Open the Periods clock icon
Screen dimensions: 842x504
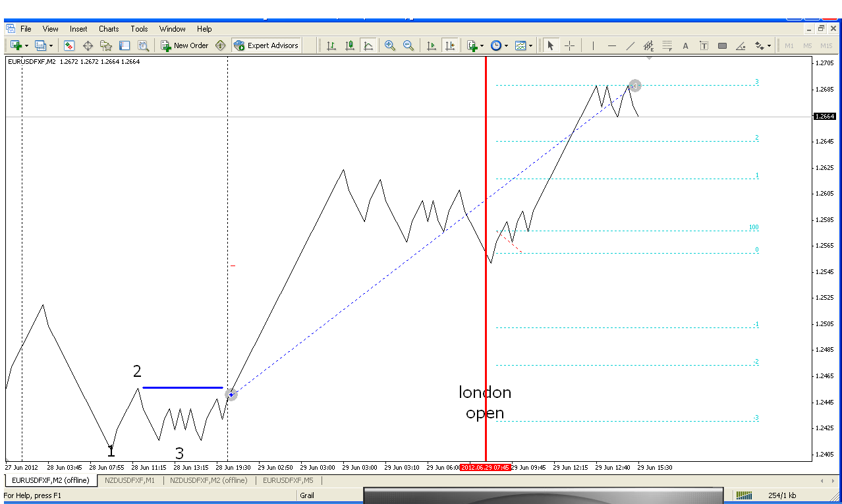click(x=495, y=45)
